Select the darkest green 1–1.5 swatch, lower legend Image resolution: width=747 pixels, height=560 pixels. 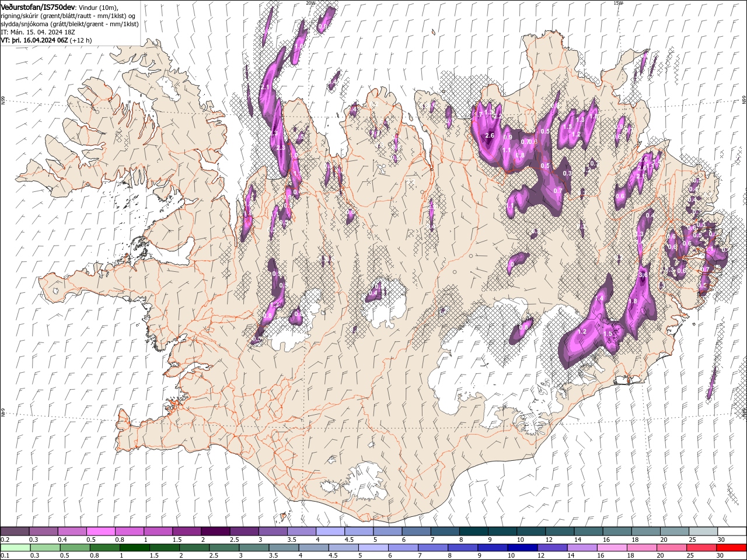pos(135,548)
